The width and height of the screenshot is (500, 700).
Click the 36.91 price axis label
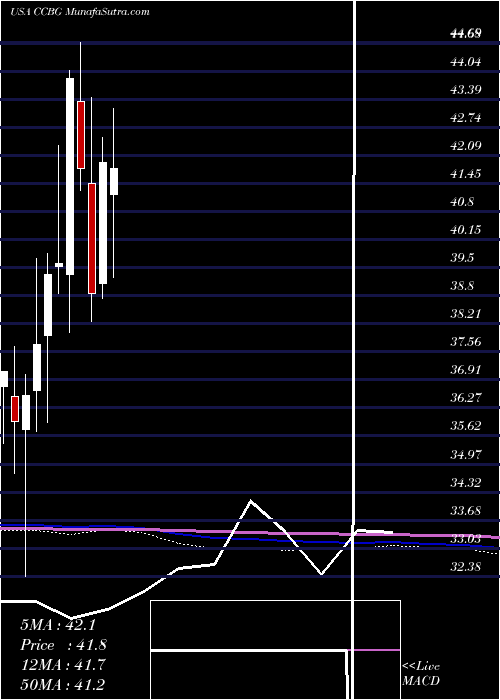[466, 370]
